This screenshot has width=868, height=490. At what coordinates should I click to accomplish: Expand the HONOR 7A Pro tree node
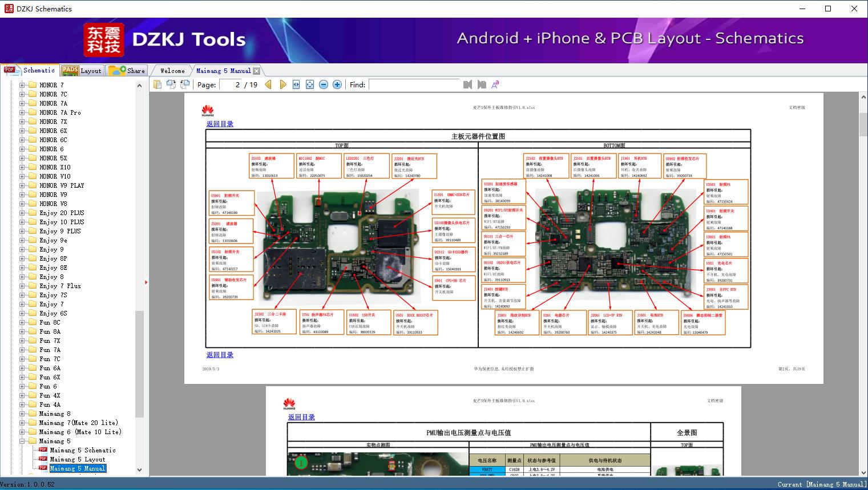22,112
